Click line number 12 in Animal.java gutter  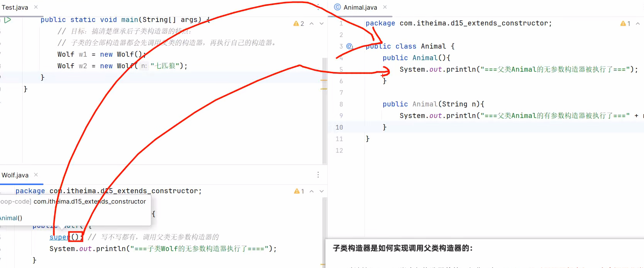pos(339,150)
